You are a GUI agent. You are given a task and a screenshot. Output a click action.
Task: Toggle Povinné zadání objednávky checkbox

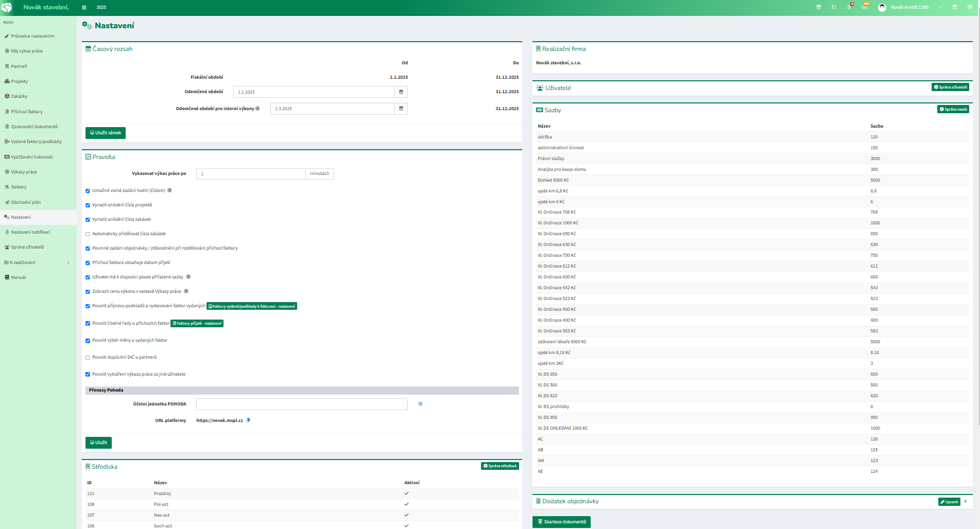coord(88,249)
